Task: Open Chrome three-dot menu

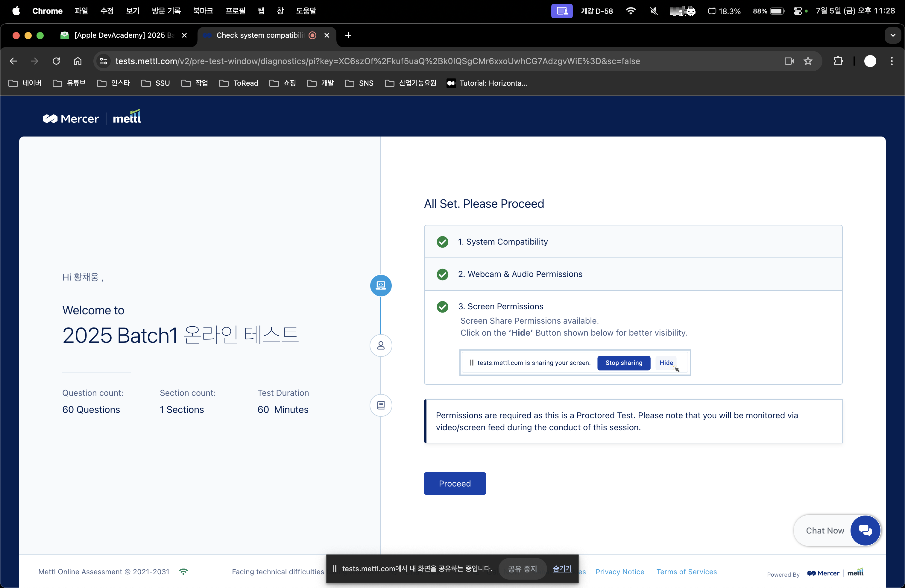Action: [892, 61]
